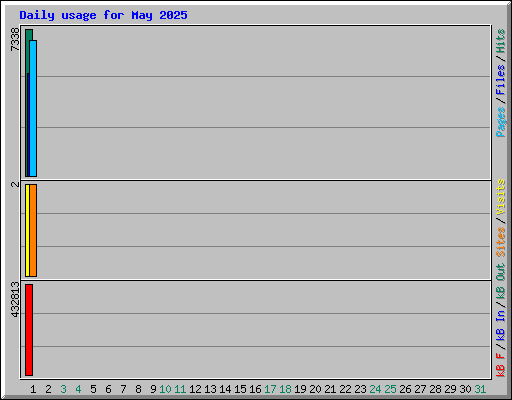Viewport: 512px width, 400px height.
Task: Click green day 3 on the x-axis
Action: (63, 389)
